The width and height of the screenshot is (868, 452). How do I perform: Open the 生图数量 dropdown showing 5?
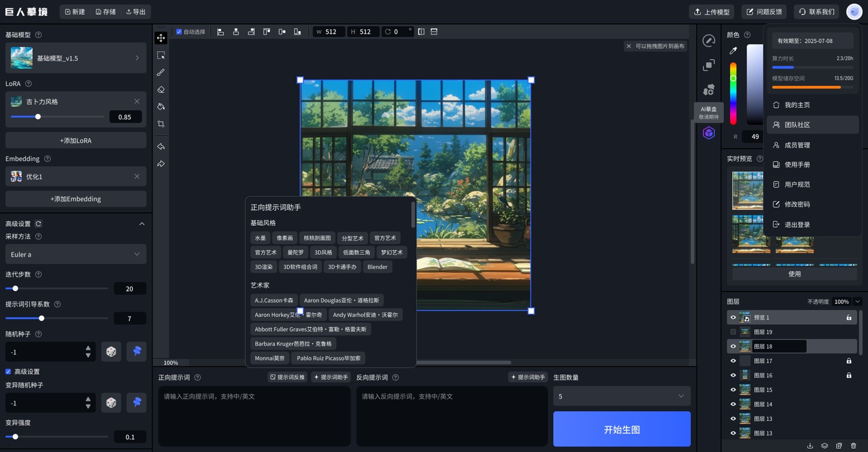(x=621, y=396)
